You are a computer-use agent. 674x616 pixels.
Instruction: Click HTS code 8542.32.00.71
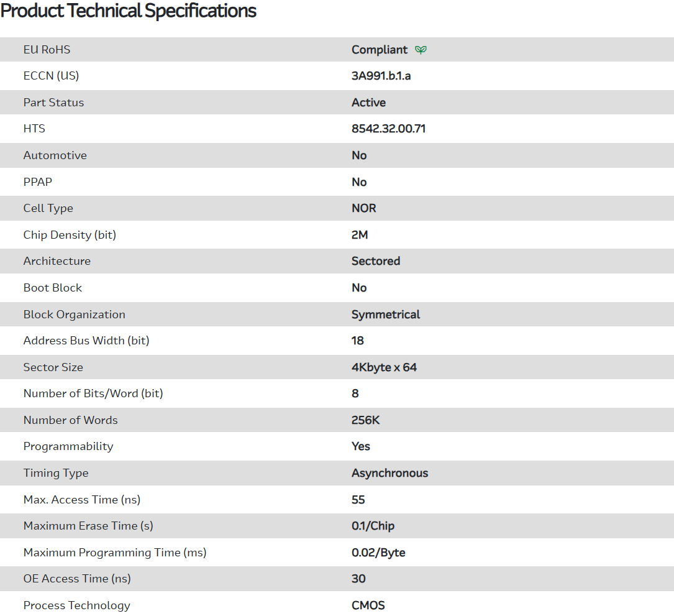click(x=388, y=129)
